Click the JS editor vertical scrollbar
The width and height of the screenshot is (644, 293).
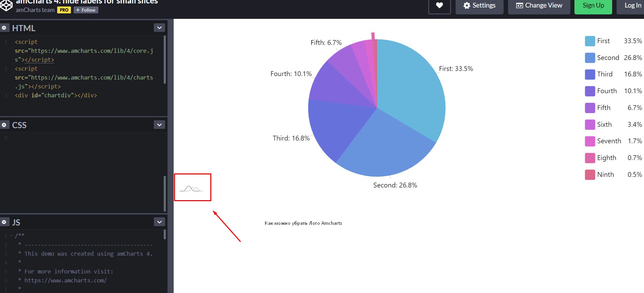coord(165,234)
